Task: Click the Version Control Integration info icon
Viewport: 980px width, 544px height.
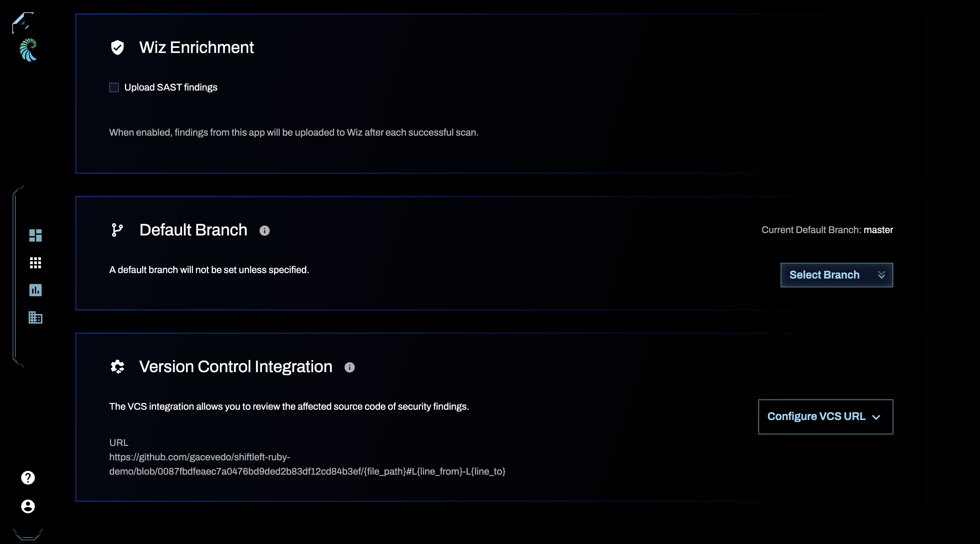Action: [x=350, y=367]
